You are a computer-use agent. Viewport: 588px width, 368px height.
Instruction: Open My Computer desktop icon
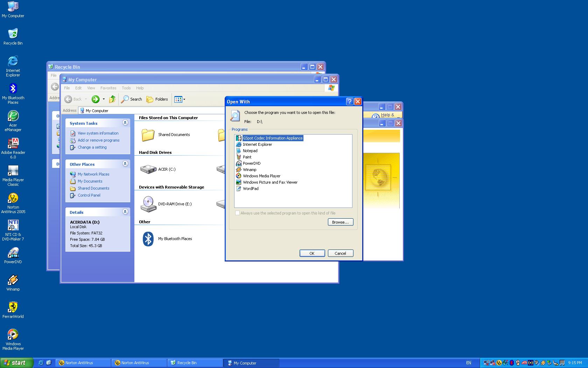pos(13,9)
